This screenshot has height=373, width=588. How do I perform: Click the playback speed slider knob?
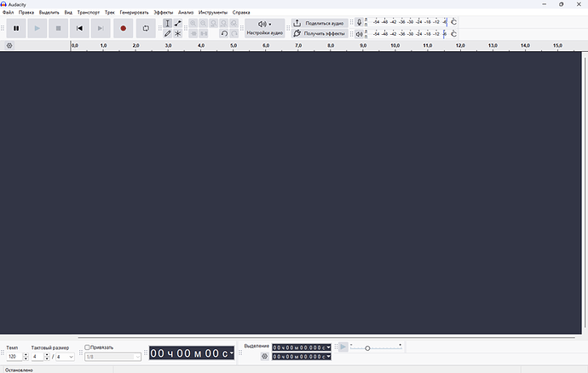tap(367, 348)
